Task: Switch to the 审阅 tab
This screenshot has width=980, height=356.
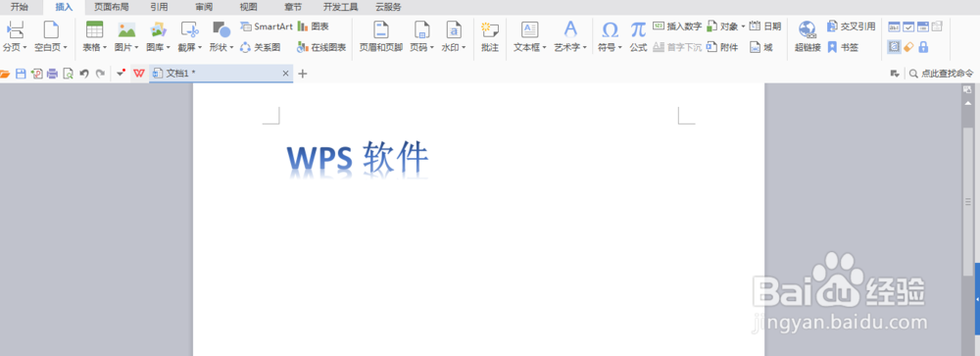Action: [x=204, y=8]
